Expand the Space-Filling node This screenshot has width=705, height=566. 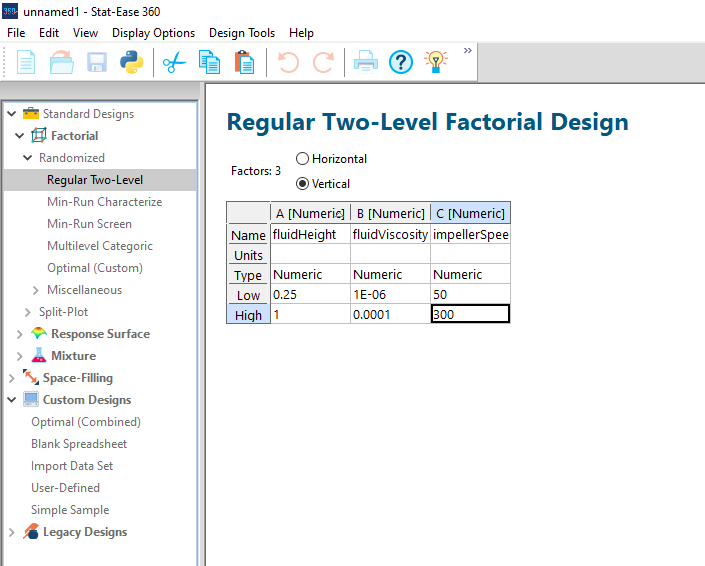point(12,378)
